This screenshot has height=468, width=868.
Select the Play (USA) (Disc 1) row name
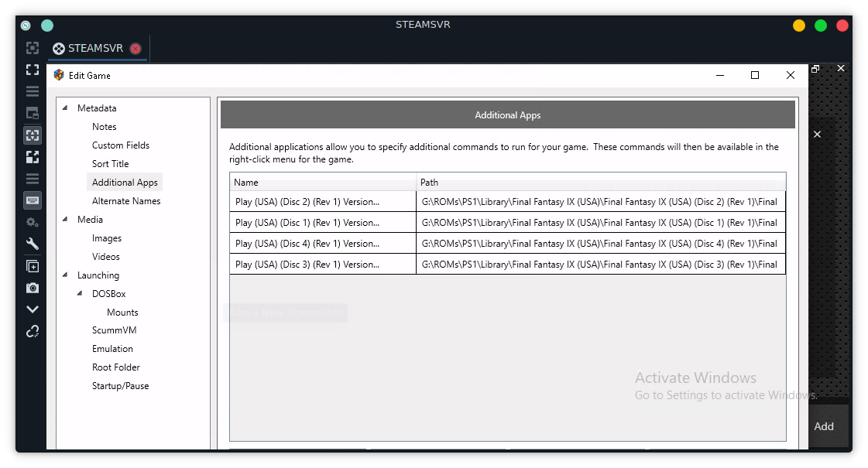pyautogui.click(x=323, y=222)
